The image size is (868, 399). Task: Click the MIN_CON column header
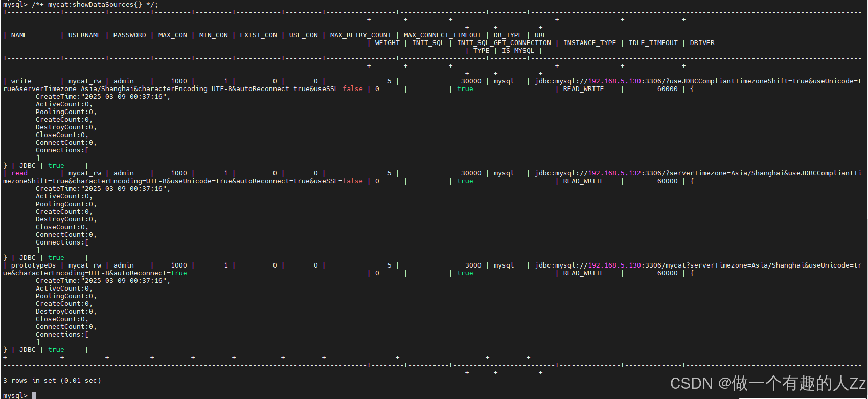tap(213, 35)
